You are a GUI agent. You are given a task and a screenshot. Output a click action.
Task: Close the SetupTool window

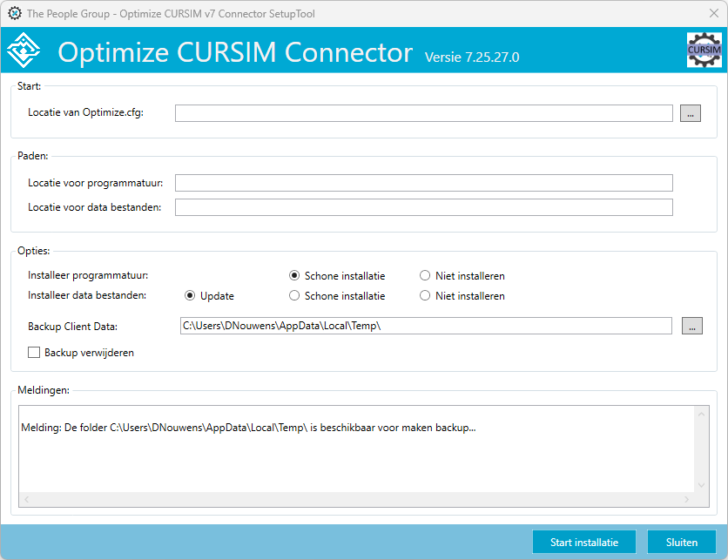pos(714,13)
